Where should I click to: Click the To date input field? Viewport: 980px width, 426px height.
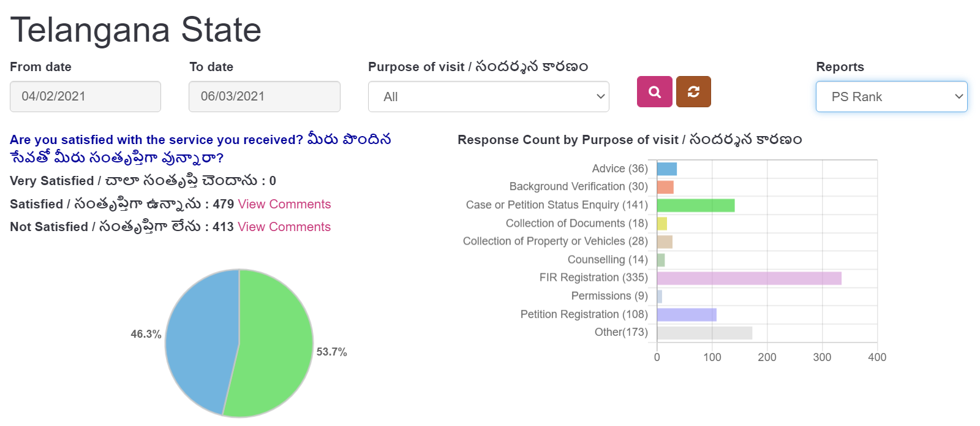pyautogui.click(x=264, y=97)
